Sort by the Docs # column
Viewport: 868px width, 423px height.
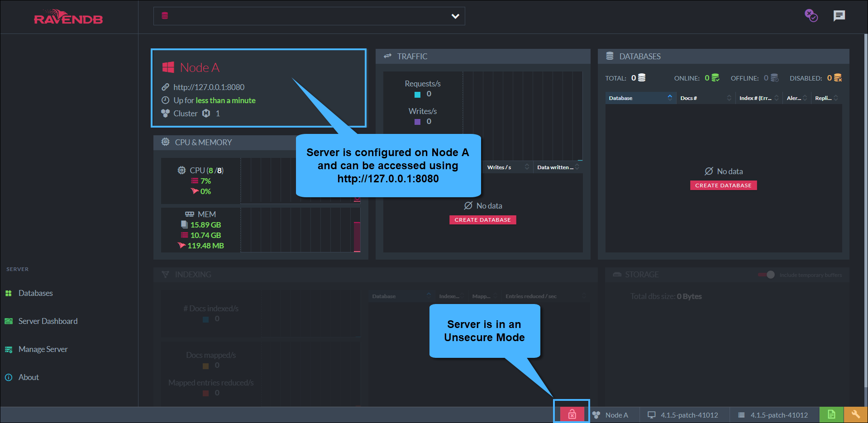pos(706,98)
